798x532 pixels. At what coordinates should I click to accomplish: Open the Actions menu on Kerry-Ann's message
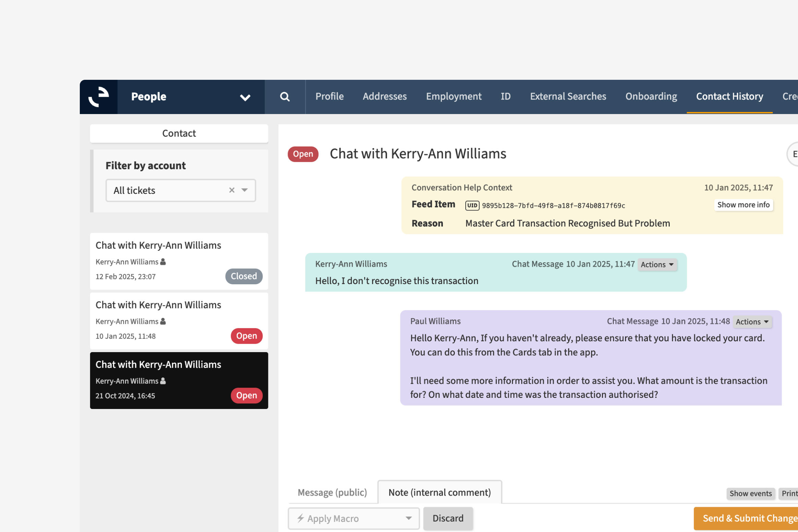click(x=657, y=265)
